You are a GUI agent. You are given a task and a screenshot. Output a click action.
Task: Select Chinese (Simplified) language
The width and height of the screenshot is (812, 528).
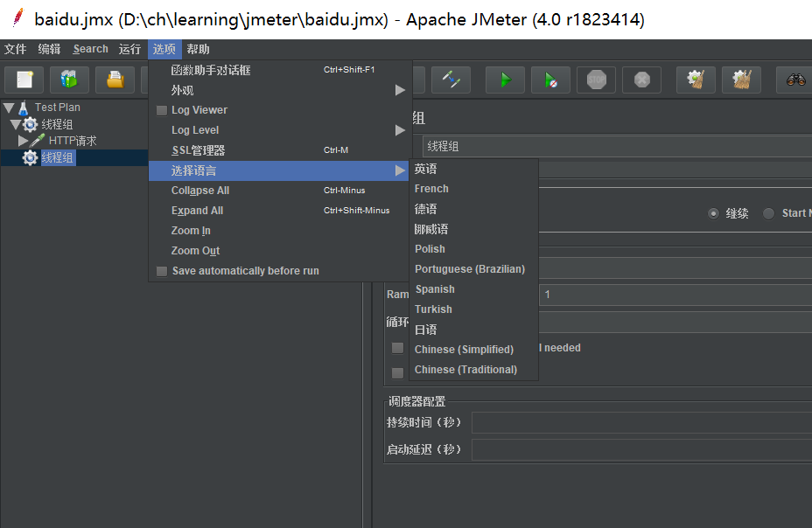474,350
